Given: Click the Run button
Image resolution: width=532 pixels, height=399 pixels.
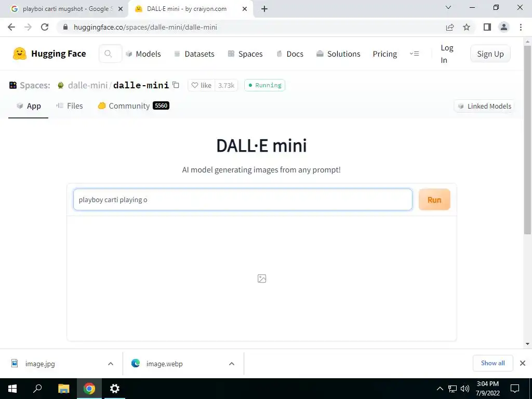Looking at the screenshot, I should pyautogui.click(x=434, y=199).
